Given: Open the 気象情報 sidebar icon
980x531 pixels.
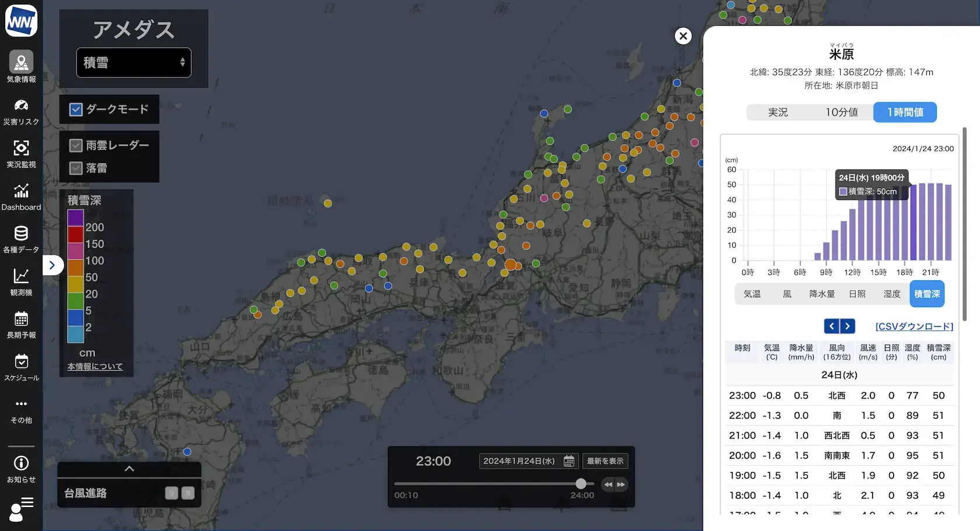Looking at the screenshot, I should 21,66.
